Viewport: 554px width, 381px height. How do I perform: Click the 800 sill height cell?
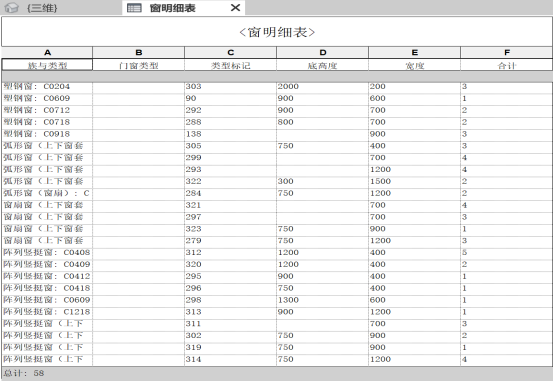pos(323,122)
